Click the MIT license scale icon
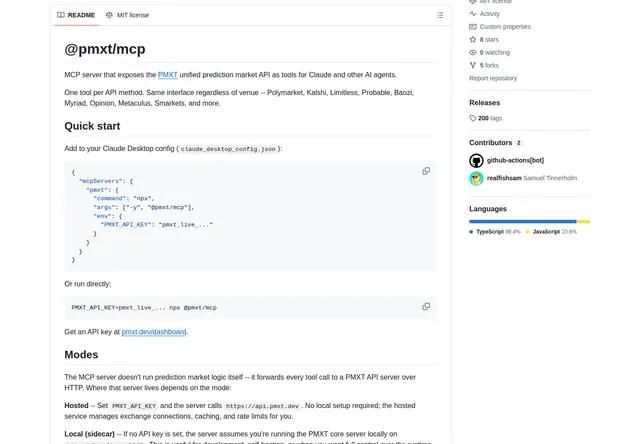Screen dimensions: 640x444 pyautogui.click(x=109, y=15)
